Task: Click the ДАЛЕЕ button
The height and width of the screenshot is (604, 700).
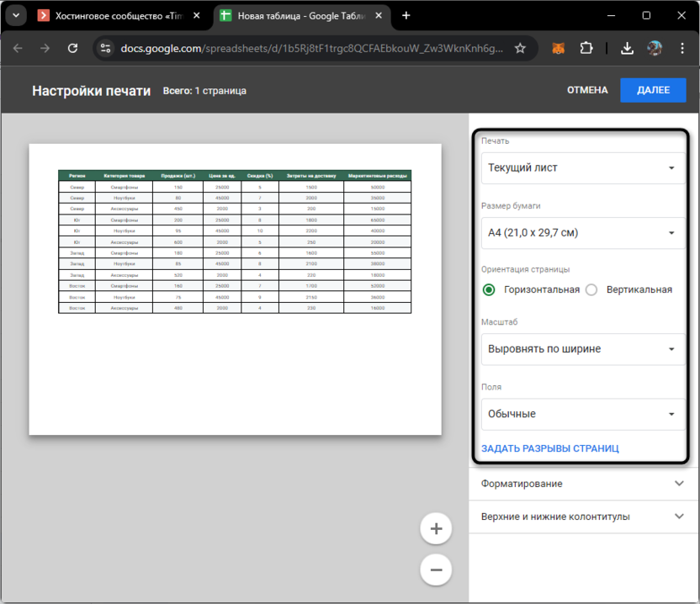Action: pos(653,90)
